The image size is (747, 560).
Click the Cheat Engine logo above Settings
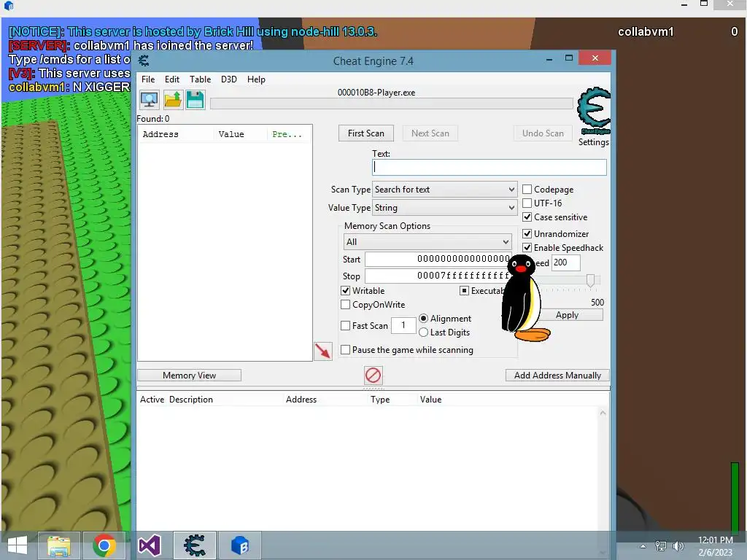pyautogui.click(x=594, y=111)
